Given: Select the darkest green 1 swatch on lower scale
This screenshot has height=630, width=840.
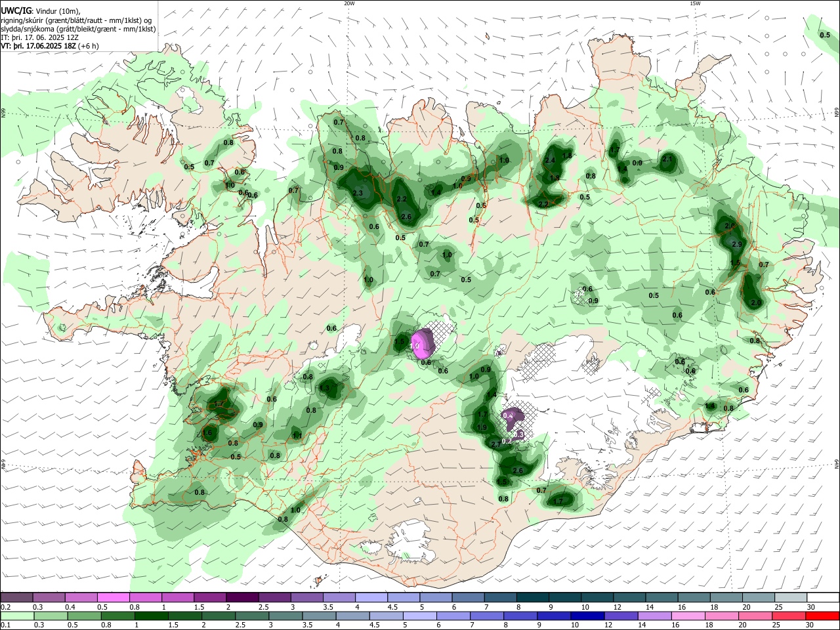Looking at the screenshot, I should pyautogui.click(x=151, y=616).
